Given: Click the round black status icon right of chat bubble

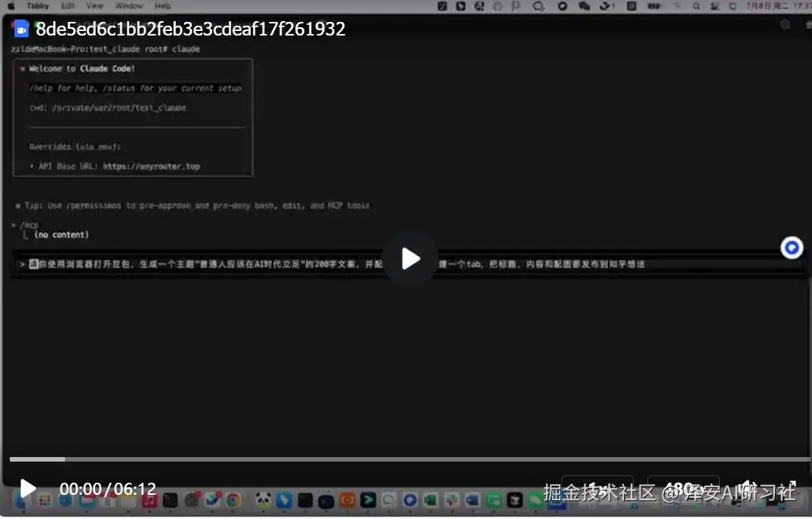Looking at the screenshot, I should (562, 6).
